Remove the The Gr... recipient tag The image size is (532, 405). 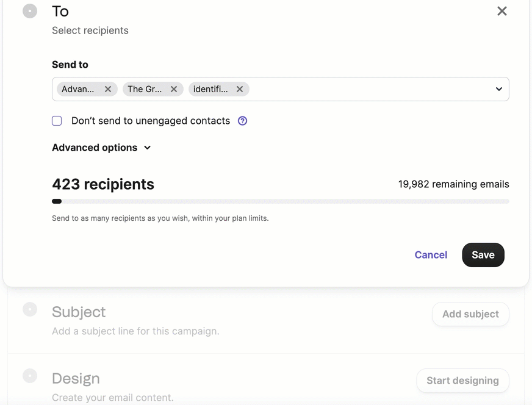174,89
